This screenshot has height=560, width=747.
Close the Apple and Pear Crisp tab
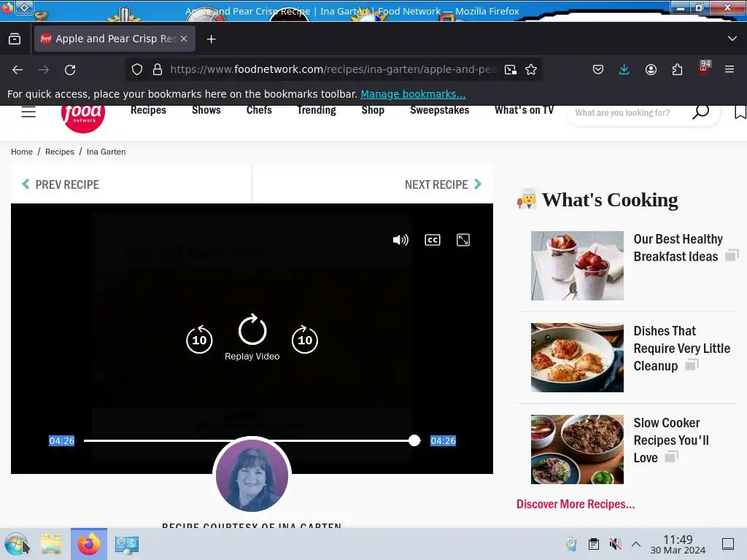(184, 39)
